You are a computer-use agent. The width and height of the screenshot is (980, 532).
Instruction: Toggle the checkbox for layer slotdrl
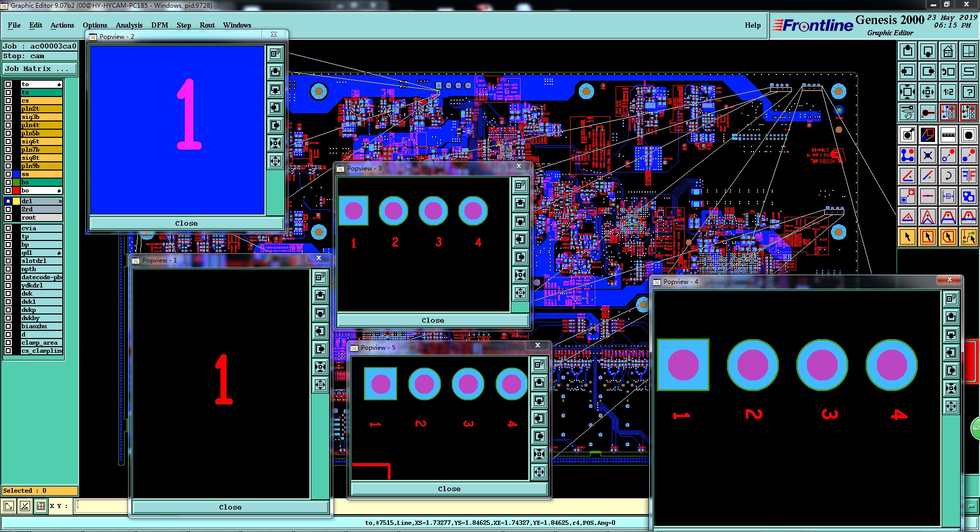pyautogui.click(x=8, y=261)
